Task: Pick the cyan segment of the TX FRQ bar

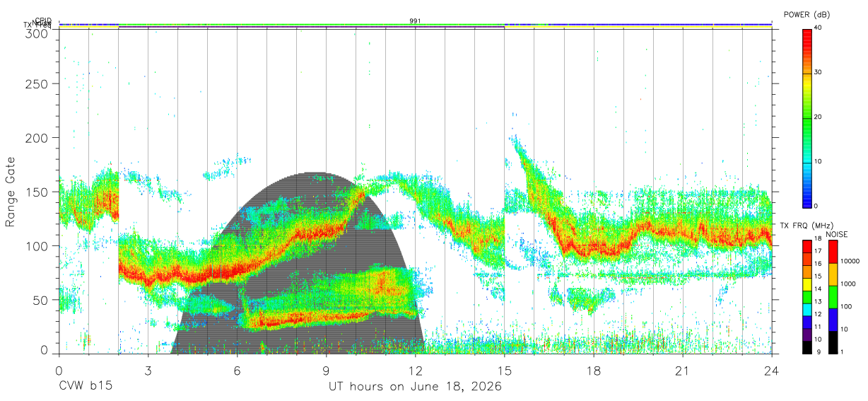Action: [807, 310]
